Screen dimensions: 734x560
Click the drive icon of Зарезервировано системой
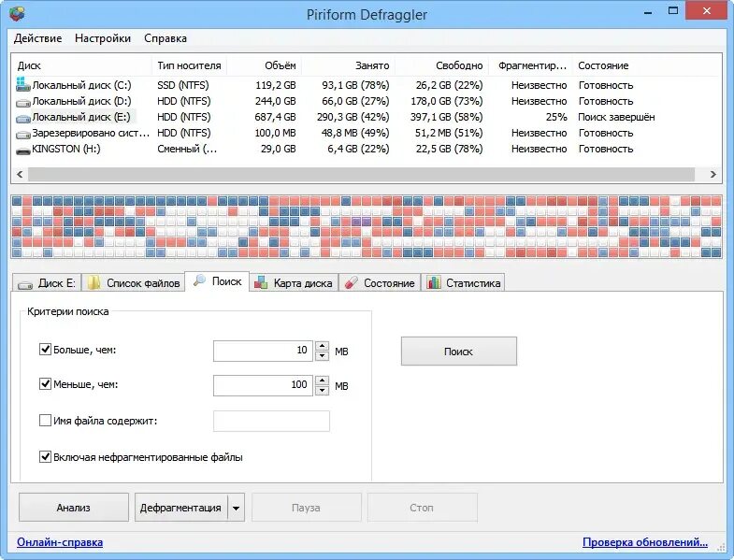tap(23, 134)
